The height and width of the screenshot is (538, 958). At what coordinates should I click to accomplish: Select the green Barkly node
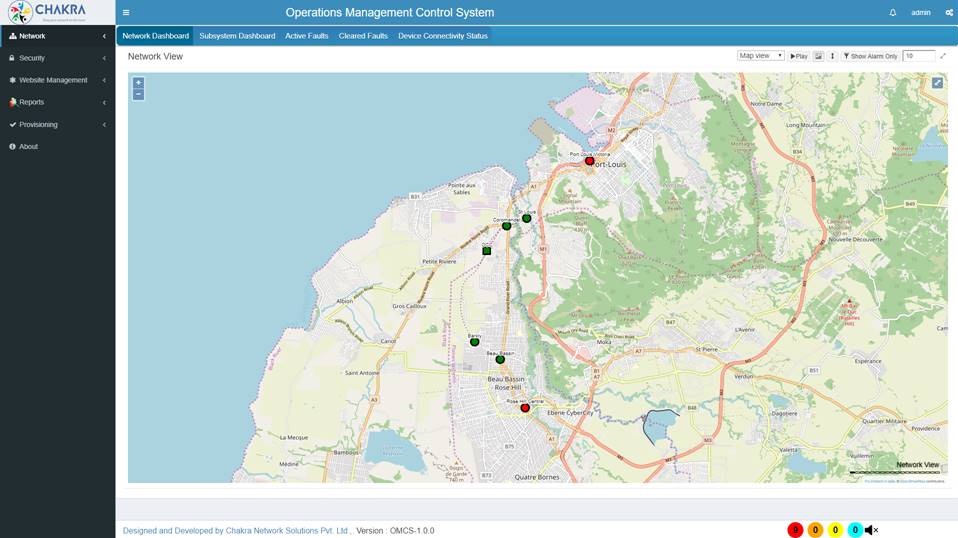[x=475, y=342]
